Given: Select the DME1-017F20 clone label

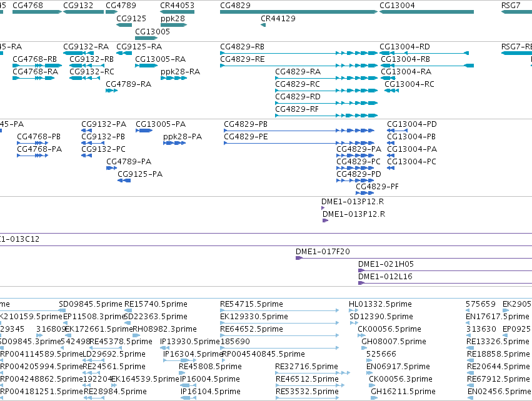Looking at the screenshot, I should click(x=323, y=252).
